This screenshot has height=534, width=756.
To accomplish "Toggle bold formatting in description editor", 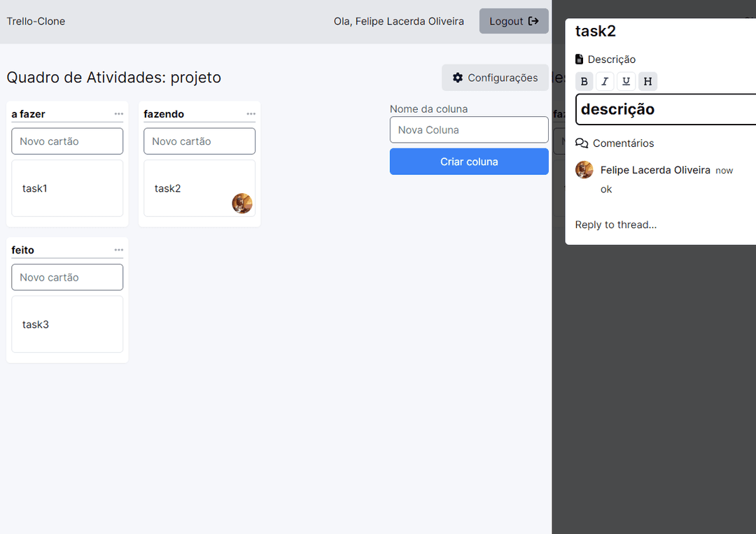I will click(x=584, y=82).
